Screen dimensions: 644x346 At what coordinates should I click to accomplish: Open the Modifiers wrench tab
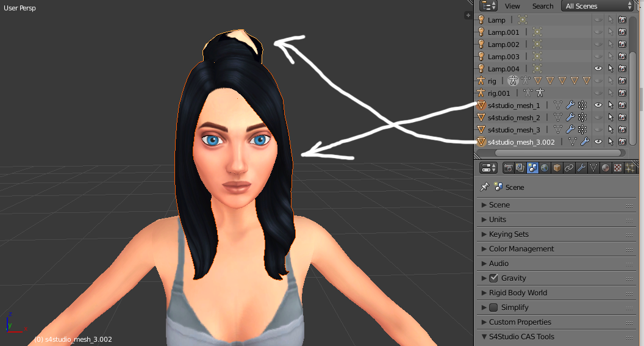pos(581,168)
